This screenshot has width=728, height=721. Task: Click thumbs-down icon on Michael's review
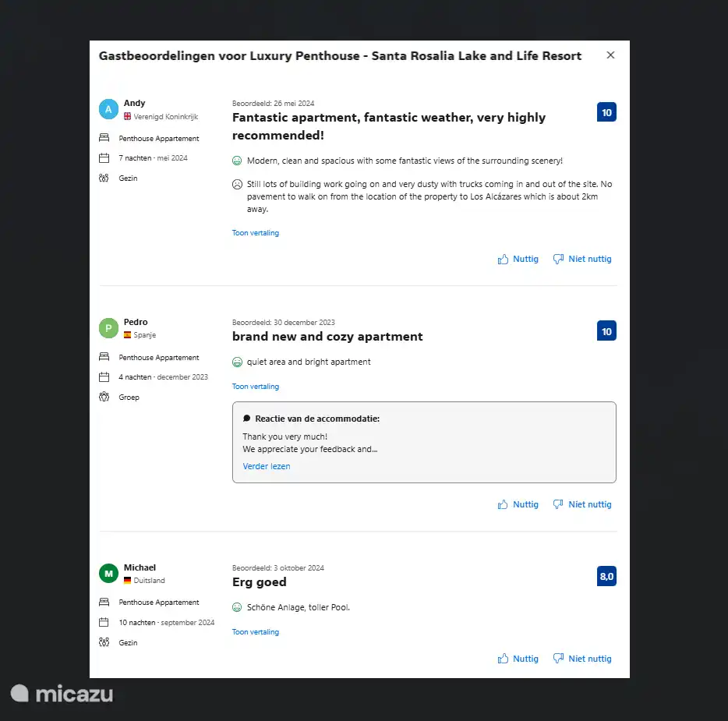pos(558,659)
